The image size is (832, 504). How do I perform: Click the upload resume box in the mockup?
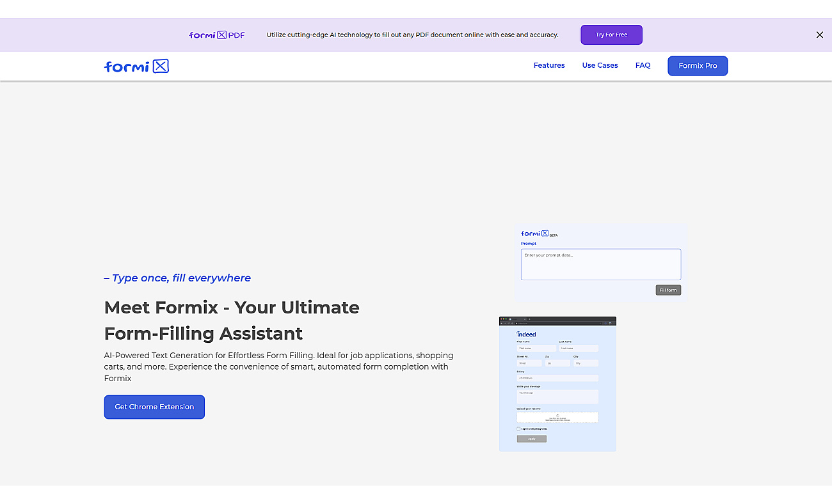557,417
